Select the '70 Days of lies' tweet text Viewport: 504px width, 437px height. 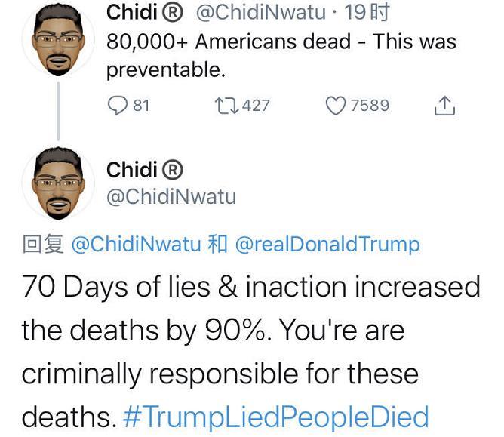pos(250,331)
